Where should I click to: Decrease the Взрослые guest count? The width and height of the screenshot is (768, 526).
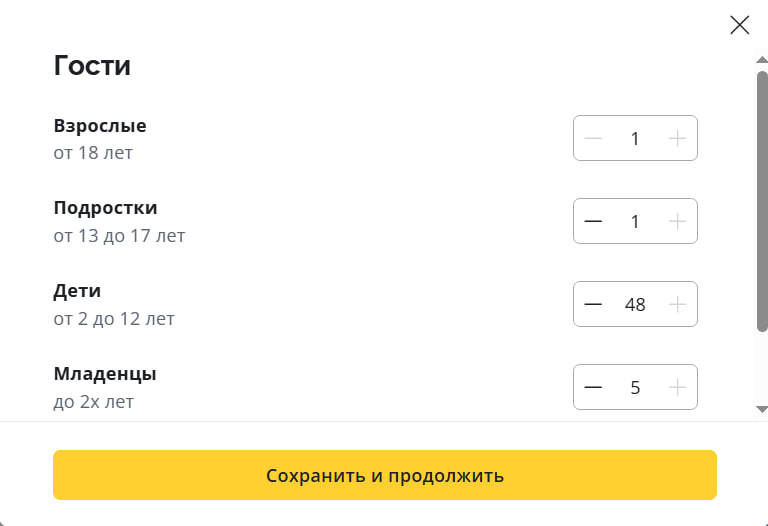click(593, 138)
